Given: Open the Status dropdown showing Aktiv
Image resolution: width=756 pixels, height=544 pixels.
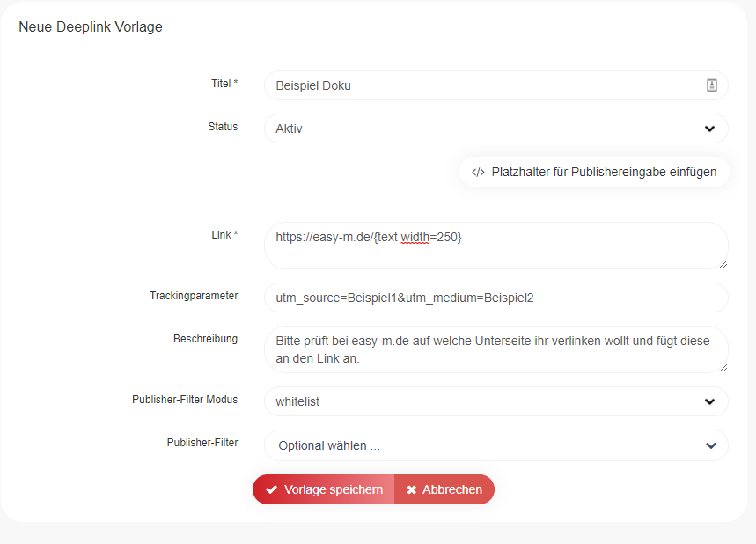Looking at the screenshot, I should click(x=495, y=129).
